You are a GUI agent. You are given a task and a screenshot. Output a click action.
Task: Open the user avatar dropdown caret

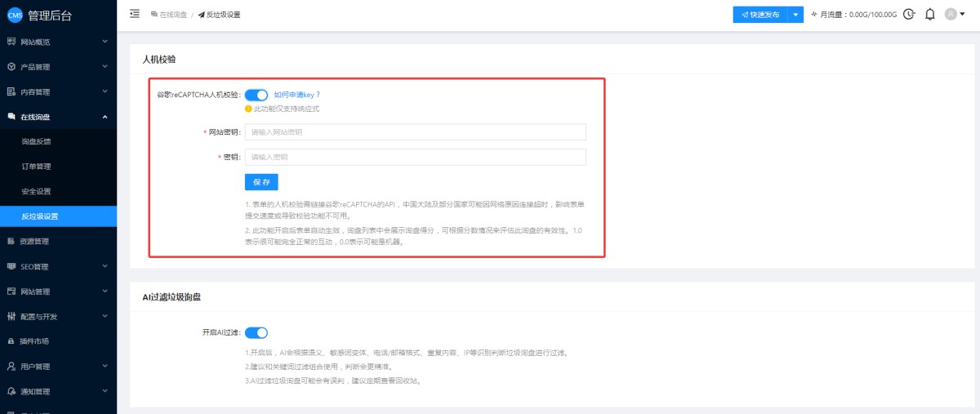961,15
